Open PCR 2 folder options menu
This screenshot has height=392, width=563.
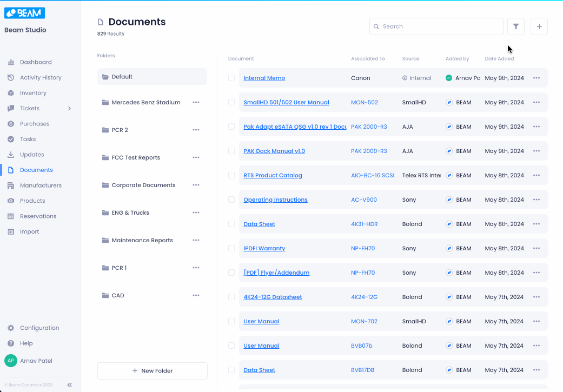tap(196, 130)
